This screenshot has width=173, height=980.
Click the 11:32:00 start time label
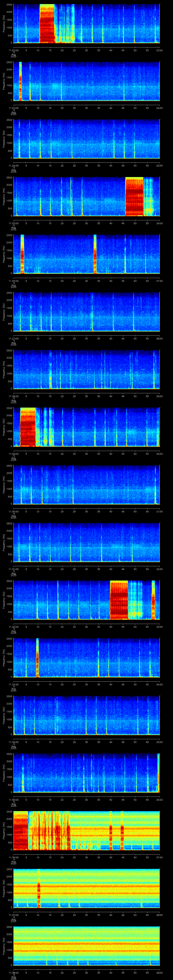13,627
